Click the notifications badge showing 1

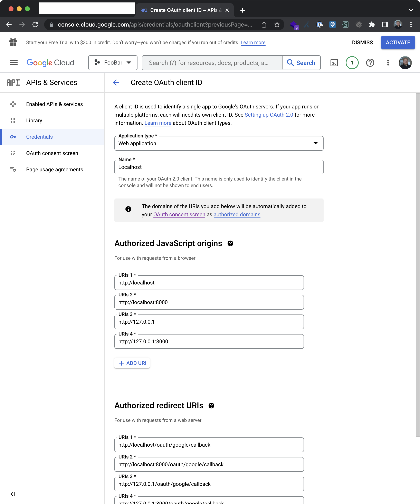tap(352, 63)
